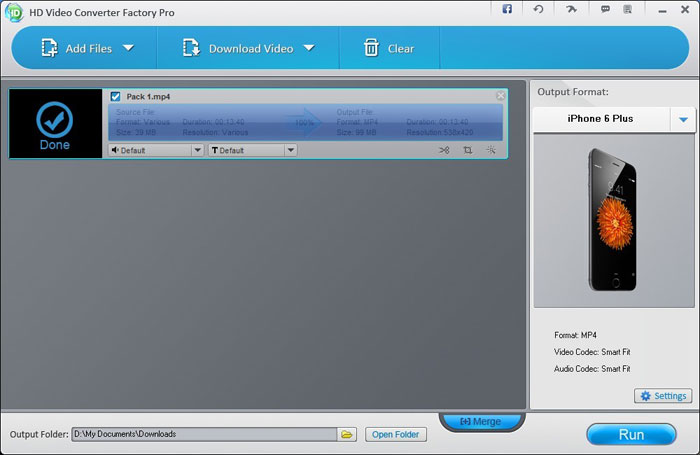The height and width of the screenshot is (455, 700).
Task: Expand the Add Files dropdown arrow
Action: pos(129,48)
